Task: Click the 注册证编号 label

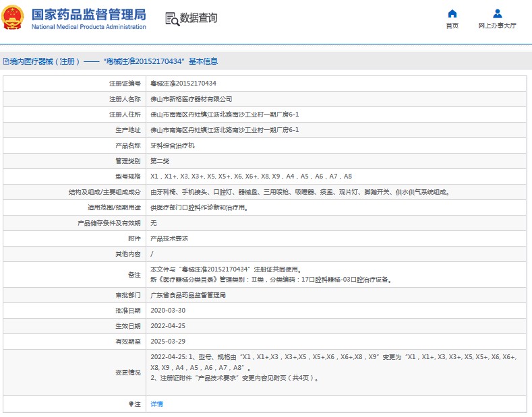Action: coord(125,84)
